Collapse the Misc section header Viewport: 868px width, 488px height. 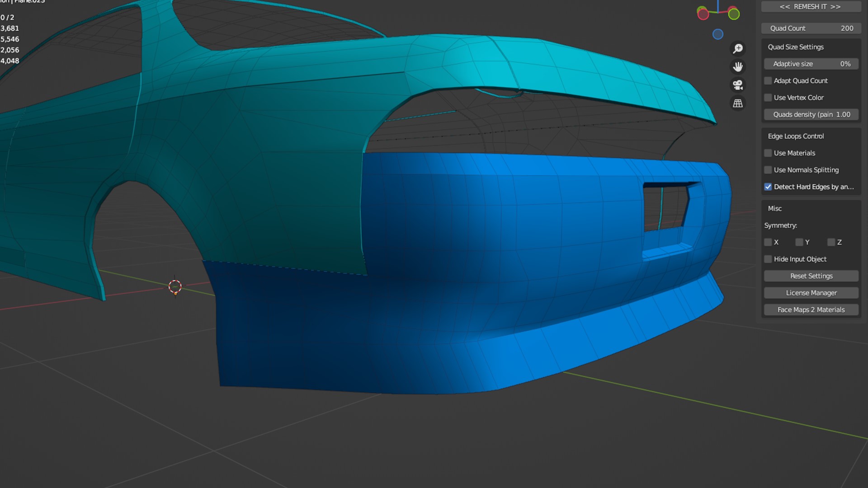point(775,208)
